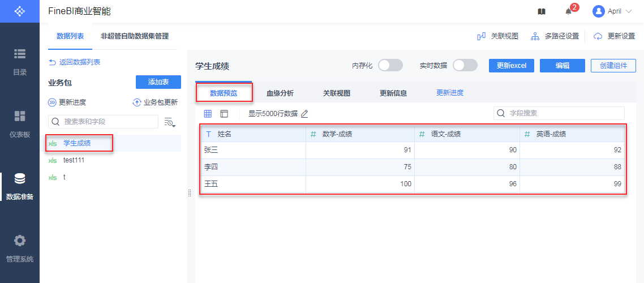Open 仪表板 dashboard section

[x=20, y=123]
